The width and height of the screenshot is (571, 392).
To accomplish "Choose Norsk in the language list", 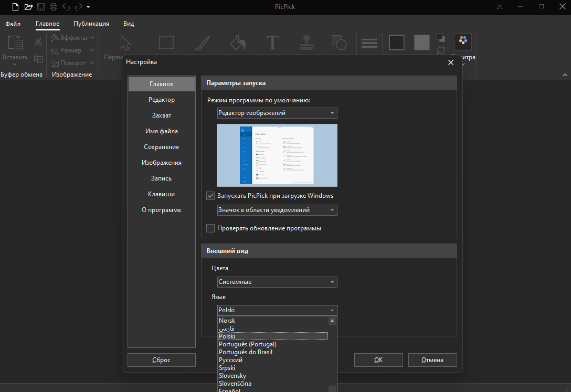I will pos(273,321).
